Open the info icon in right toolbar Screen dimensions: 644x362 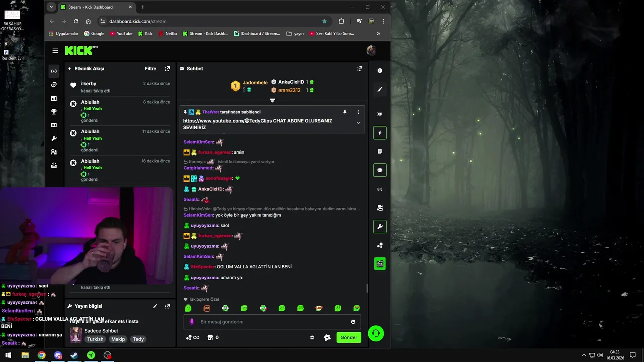pyautogui.click(x=380, y=71)
